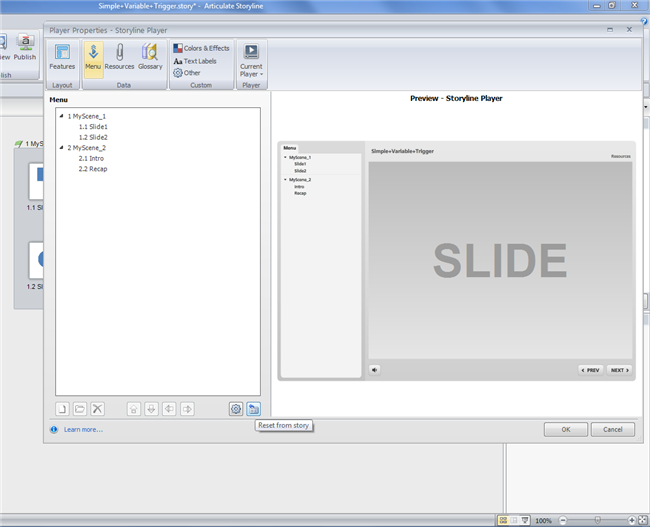650x527 pixels.
Task: Open the Current Player dropdown
Action: click(x=251, y=61)
